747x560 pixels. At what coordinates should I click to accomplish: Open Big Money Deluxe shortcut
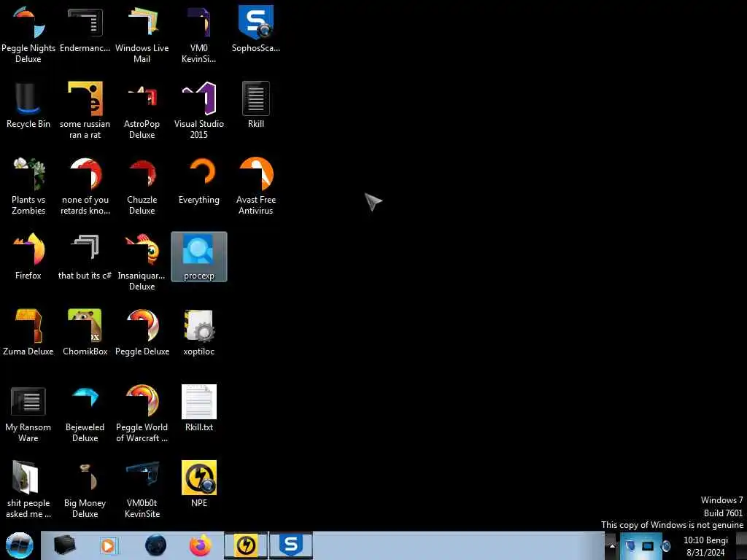click(x=85, y=489)
